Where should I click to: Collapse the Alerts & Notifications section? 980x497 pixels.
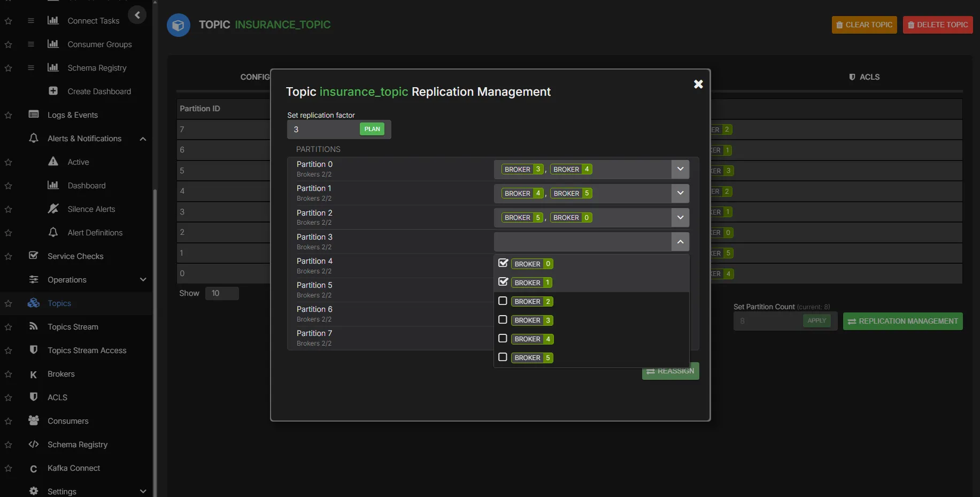tap(143, 139)
